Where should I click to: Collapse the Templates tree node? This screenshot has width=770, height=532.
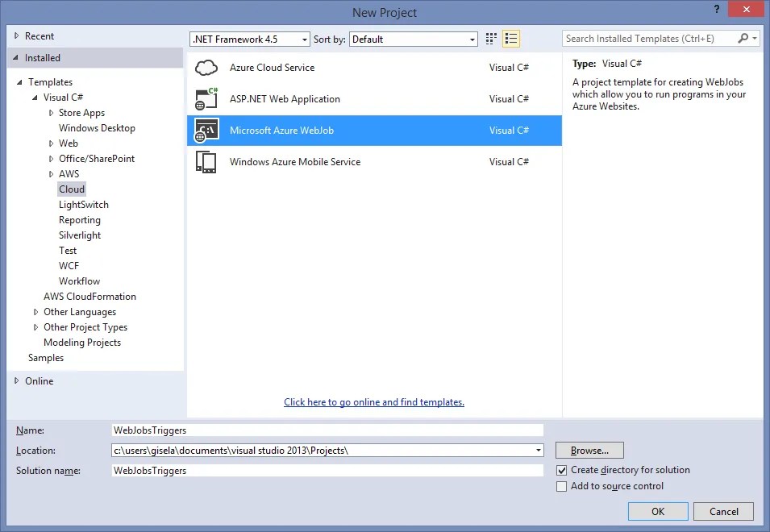[19, 82]
